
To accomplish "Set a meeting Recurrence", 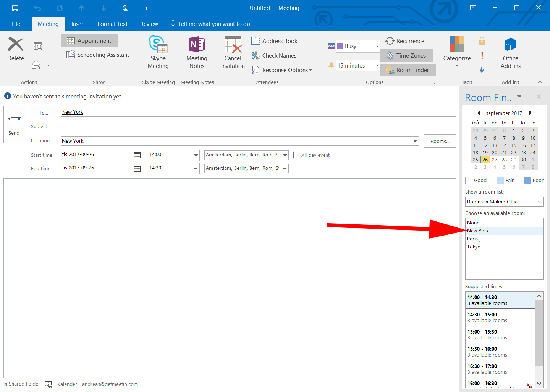I will (x=405, y=41).
